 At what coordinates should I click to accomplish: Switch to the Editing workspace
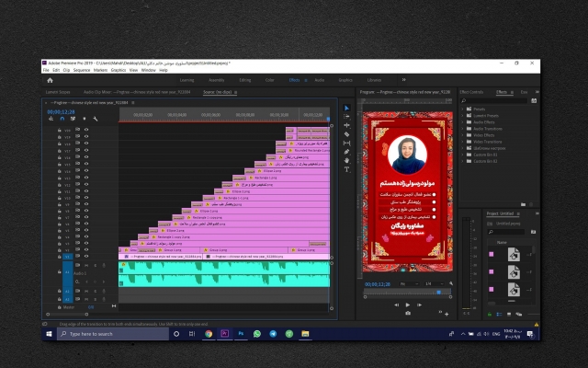[x=245, y=80]
